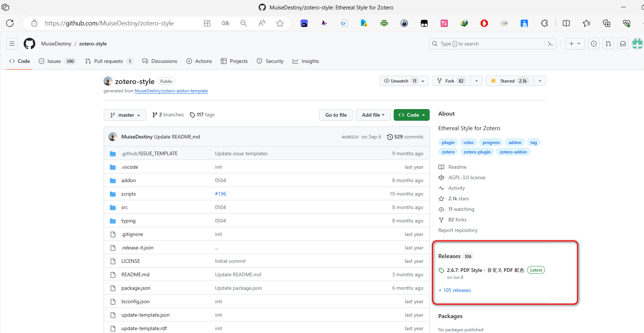Toggle split screen browser icon

pos(566,23)
